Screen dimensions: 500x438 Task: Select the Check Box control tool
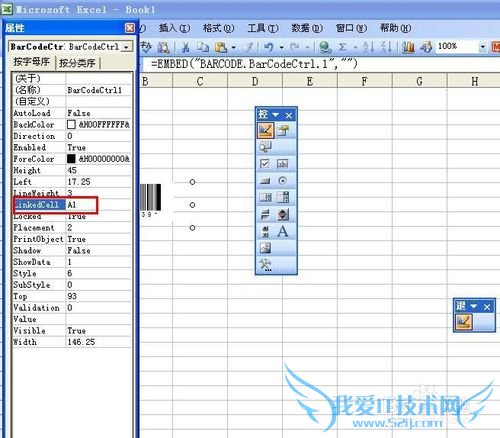coord(265,164)
